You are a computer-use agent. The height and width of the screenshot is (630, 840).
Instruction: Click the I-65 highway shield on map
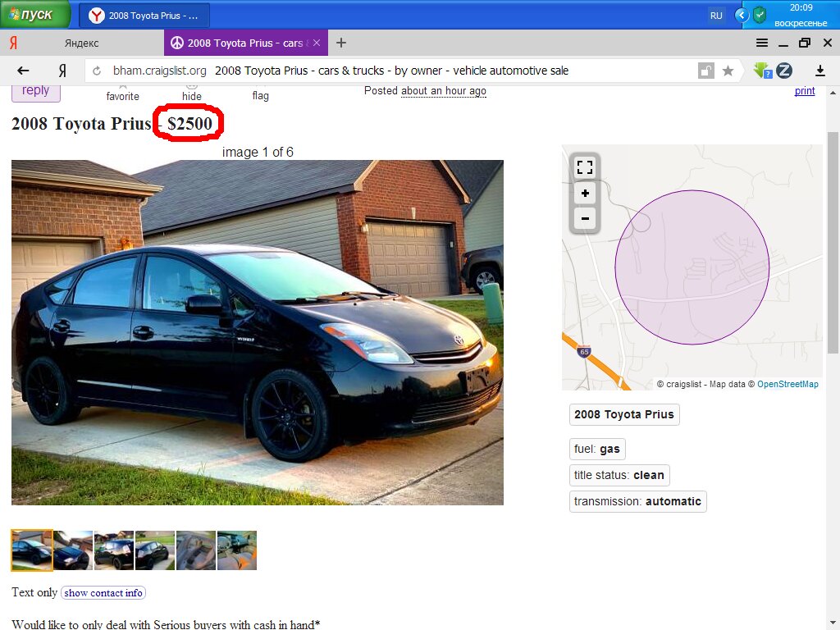tap(584, 352)
